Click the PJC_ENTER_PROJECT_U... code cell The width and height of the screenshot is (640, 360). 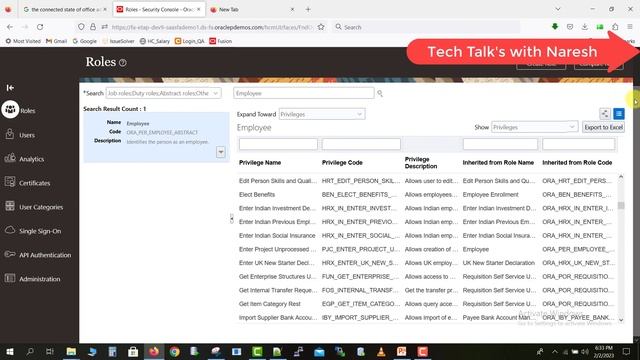coord(361,249)
